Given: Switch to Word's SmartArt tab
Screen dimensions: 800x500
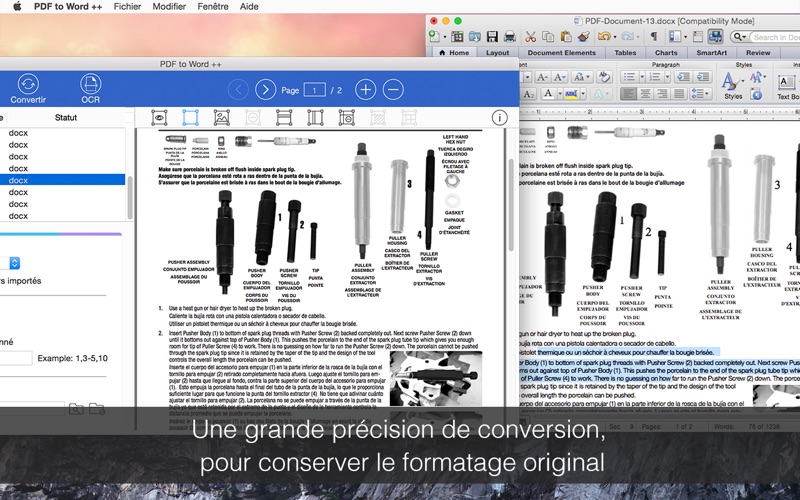Looking at the screenshot, I should pyautogui.click(x=711, y=53).
